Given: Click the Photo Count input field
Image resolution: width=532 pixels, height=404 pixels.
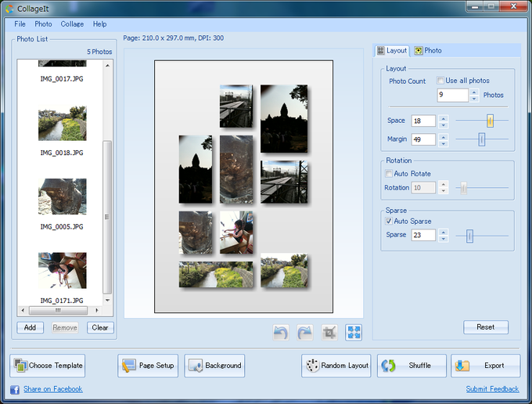Looking at the screenshot, I should [453, 95].
